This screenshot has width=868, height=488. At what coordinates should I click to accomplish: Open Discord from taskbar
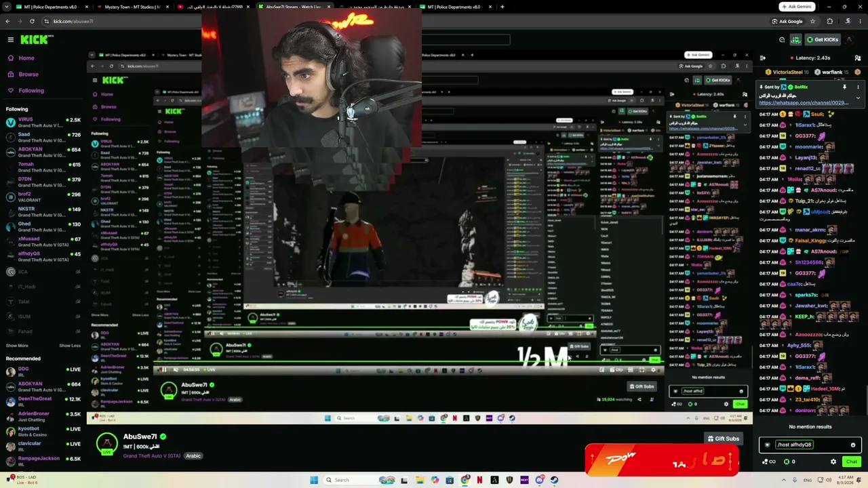539,480
